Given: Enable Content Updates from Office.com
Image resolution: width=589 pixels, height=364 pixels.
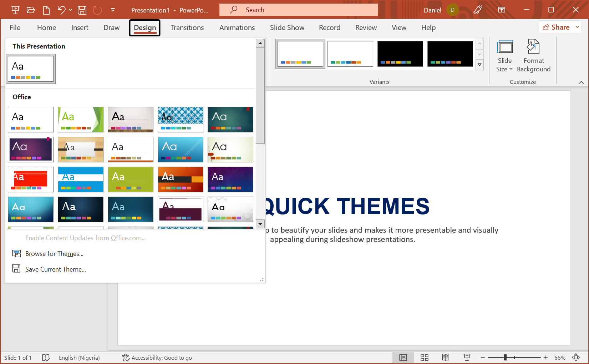Looking at the screenshot, I should (86, 238).
